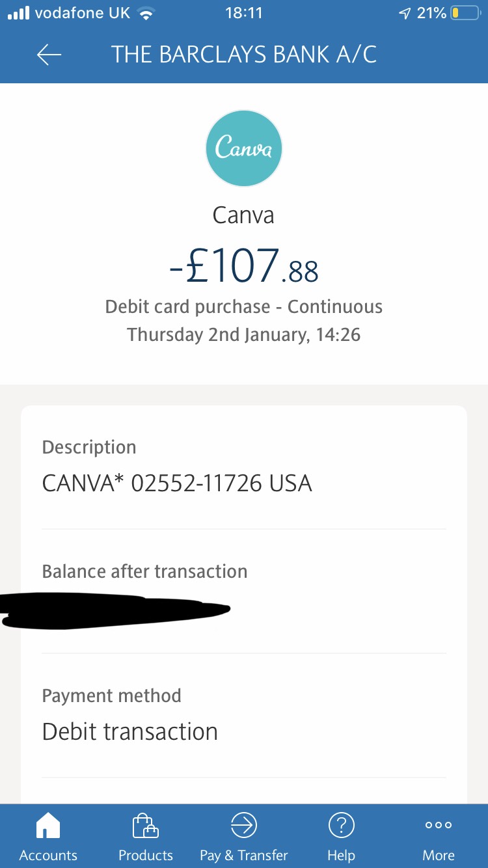Select the Pay & Transfer tab label

tap(244, 855)
